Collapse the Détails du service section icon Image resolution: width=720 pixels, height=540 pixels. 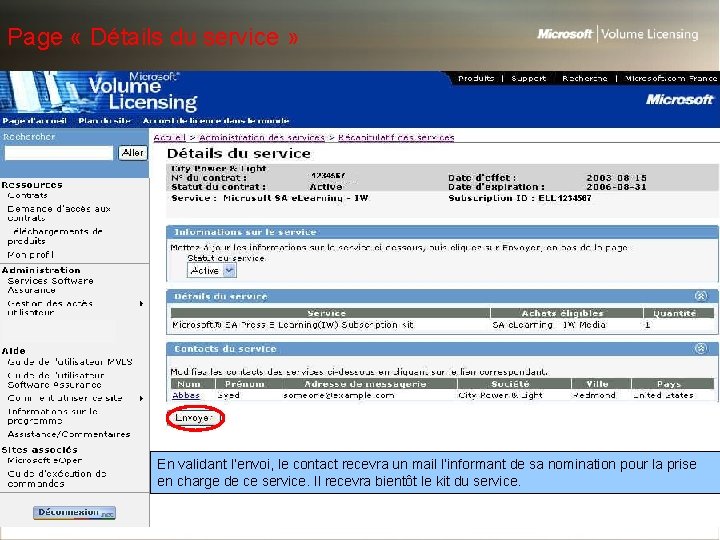click(701, 296)
